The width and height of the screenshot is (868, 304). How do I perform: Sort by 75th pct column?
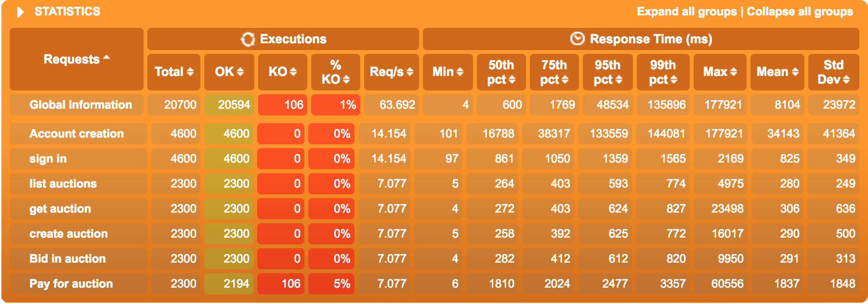pyautogui.click(x=554, y=72)
